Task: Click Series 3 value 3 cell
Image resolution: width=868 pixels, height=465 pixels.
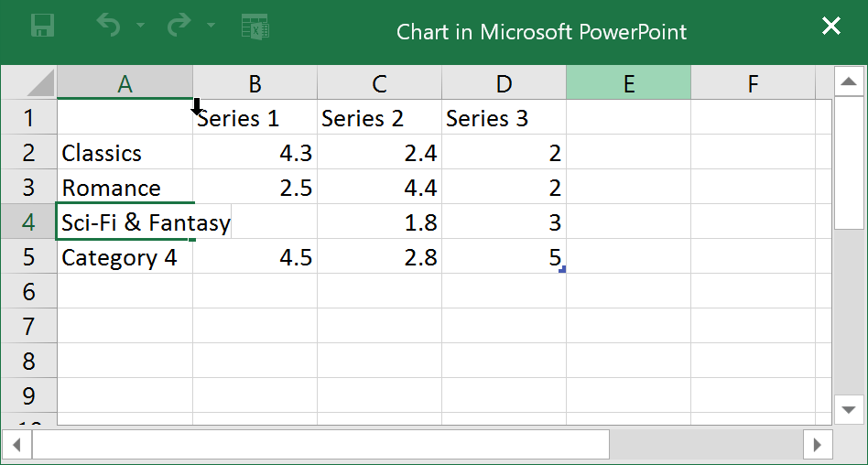Action: point(504,222)
